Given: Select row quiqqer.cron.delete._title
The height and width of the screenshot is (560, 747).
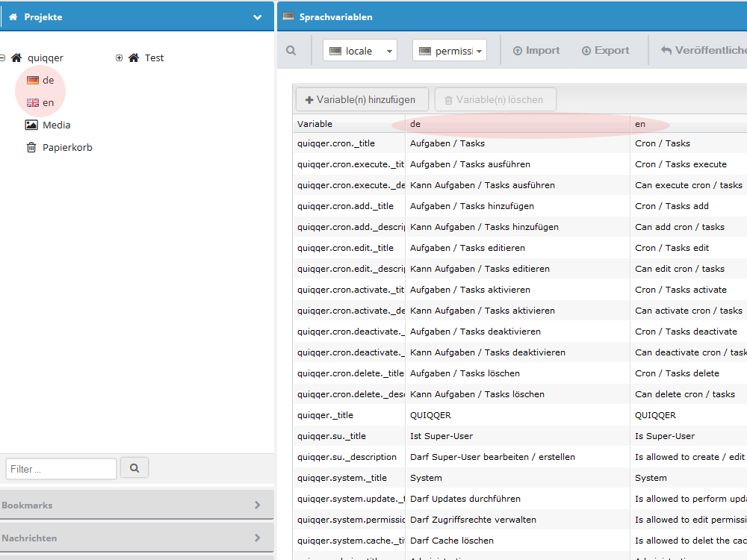Looking at the screenshot, I should point(520,374).
